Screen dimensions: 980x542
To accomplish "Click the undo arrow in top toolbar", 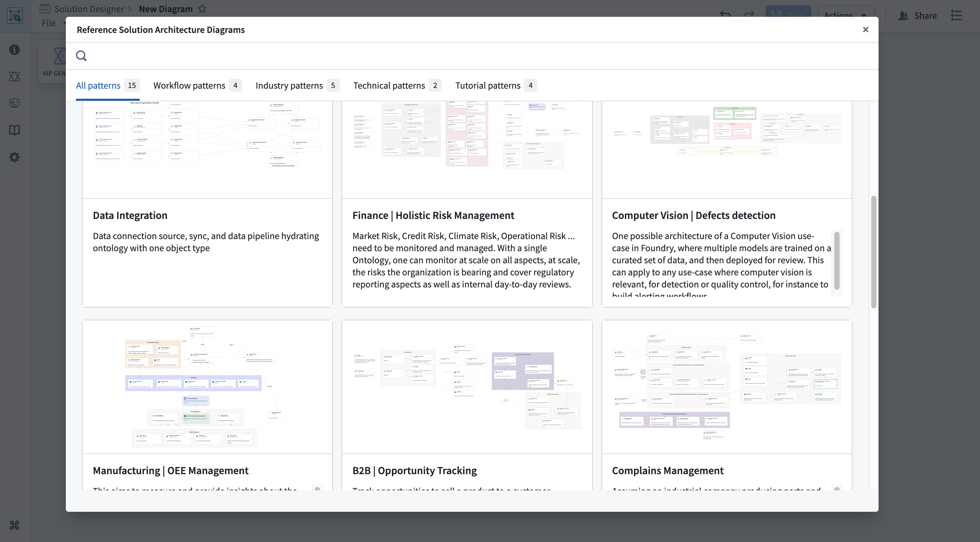I will tap(725, 14).
